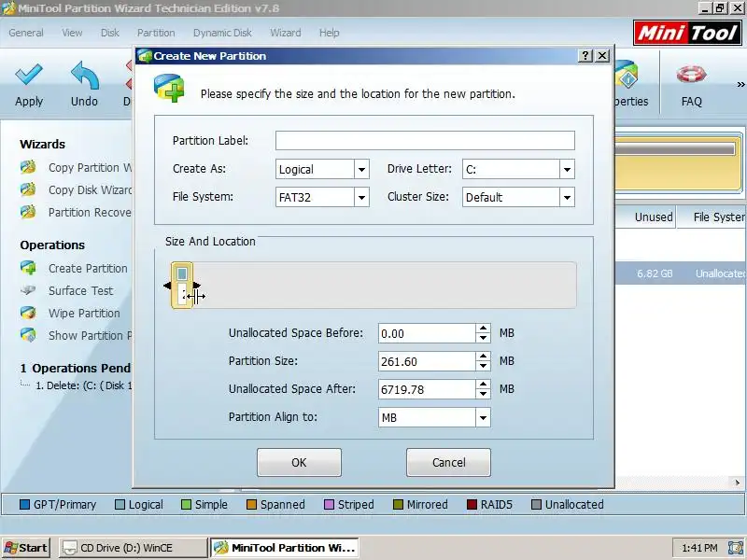Click the File System column header
The width and height of the screenshot is (747, 560).
(x=712, y=217)
